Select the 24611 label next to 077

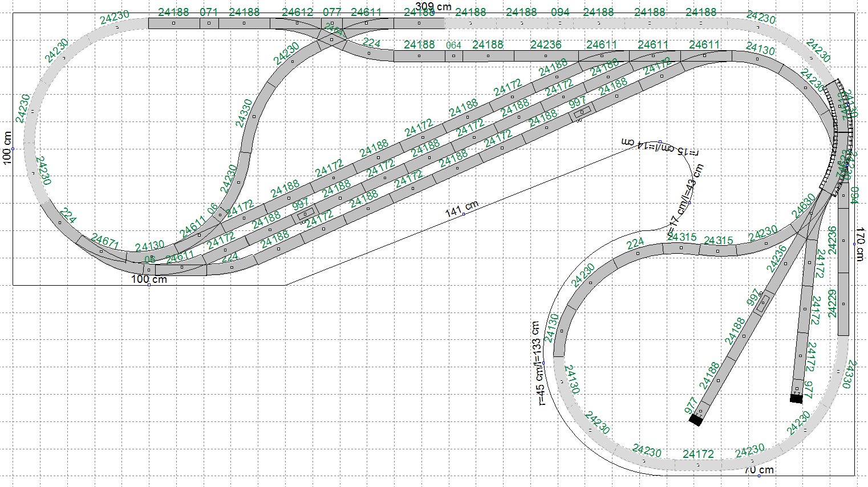pyautogui.click(x=366, y=12)
